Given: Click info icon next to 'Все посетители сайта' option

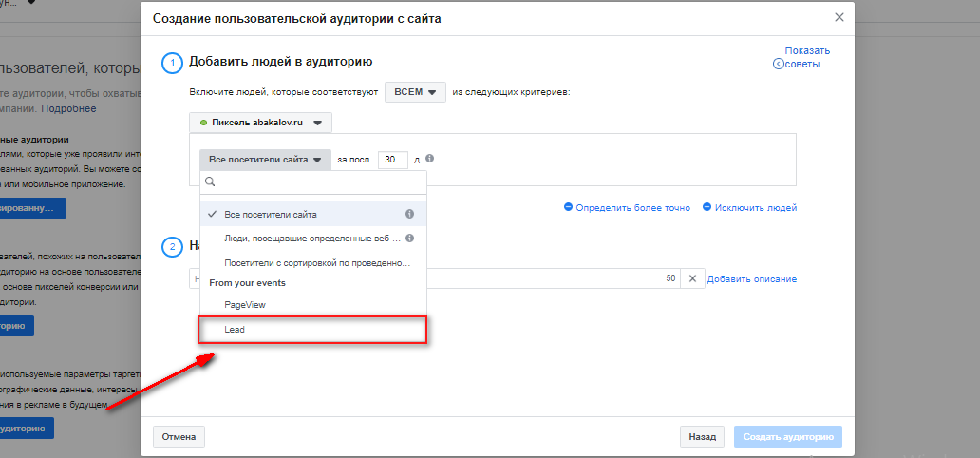Looking at the screenshot, I should coord(410,214).
